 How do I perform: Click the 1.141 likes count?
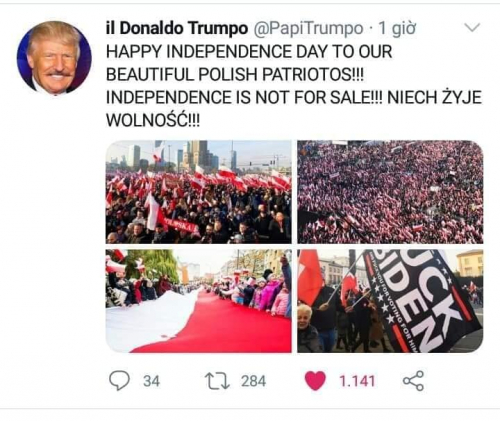coord(357,381)
